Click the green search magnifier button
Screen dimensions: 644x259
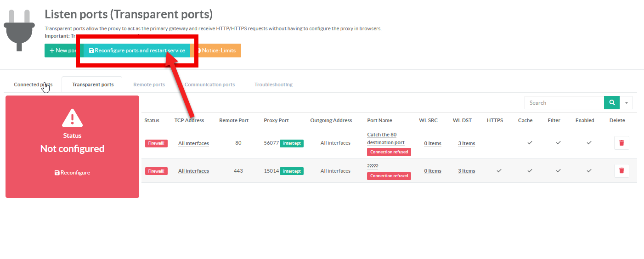click(611, 103)
